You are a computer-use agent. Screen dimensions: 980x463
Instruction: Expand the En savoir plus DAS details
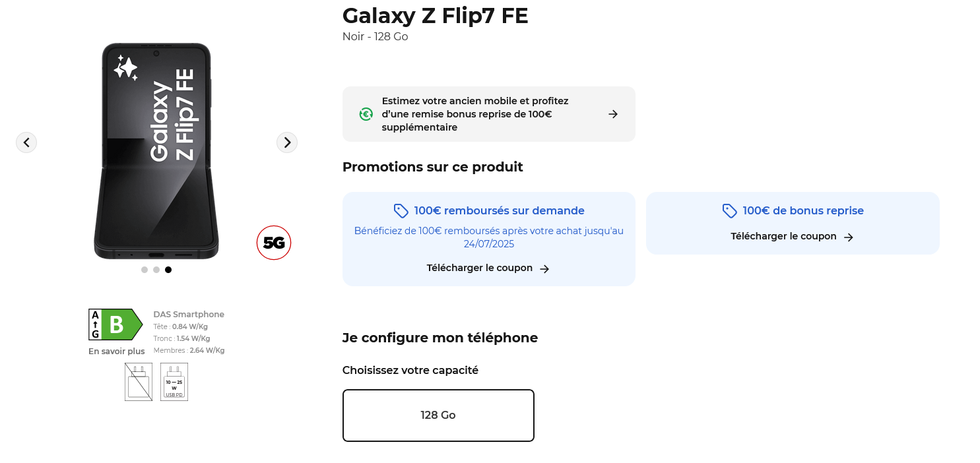(116, 351)
